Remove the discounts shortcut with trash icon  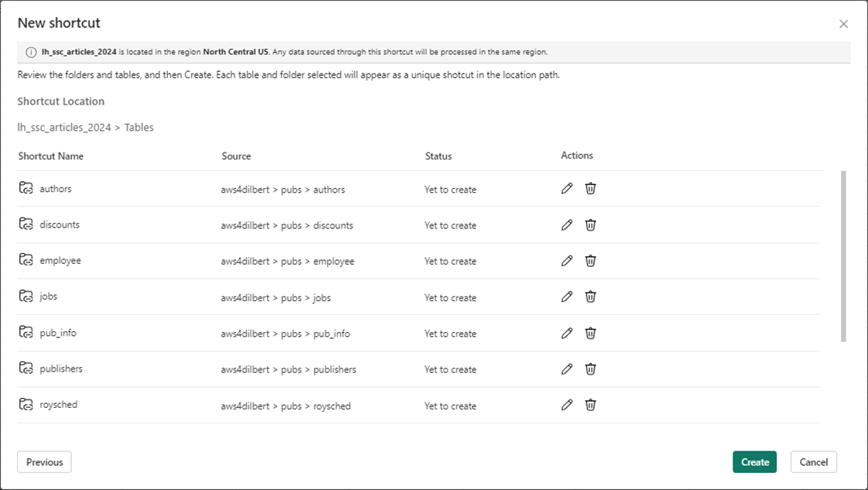(x=590, y=225)
